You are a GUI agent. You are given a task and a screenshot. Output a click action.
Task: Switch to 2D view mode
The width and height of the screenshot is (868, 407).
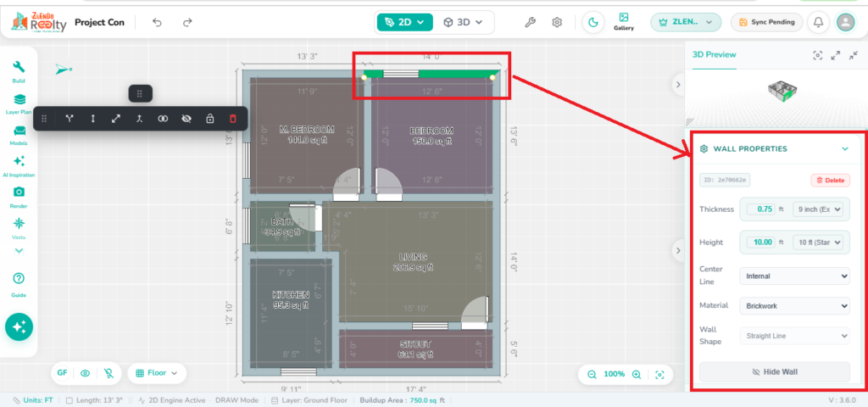404,22
